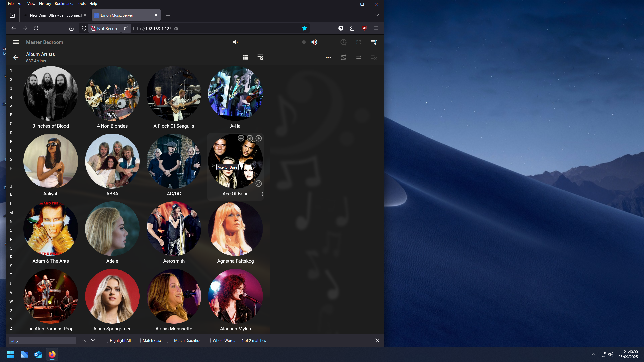The width and height of the screenshot is (644, 362).
Task: Open the Tools menu
Action: click(x=81, y=4)
